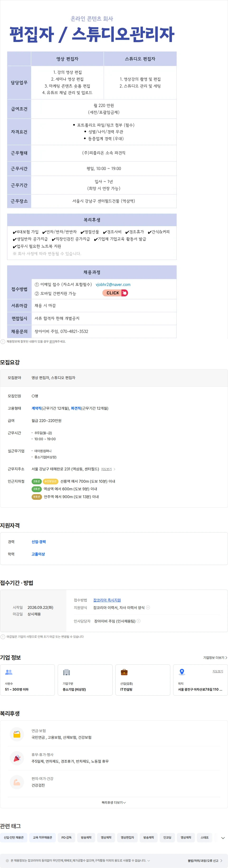Click the 기업구분 building icon
Screen dimensions: 228x868
click(66, 672)
